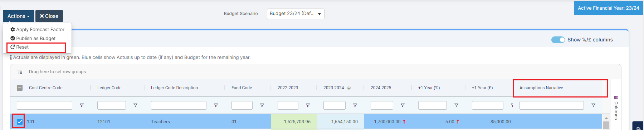Viewport: 644px width, 130px height.
Task: Expand the Actions dropdown button
Action: pyautogui.click(x=19, y=16)
